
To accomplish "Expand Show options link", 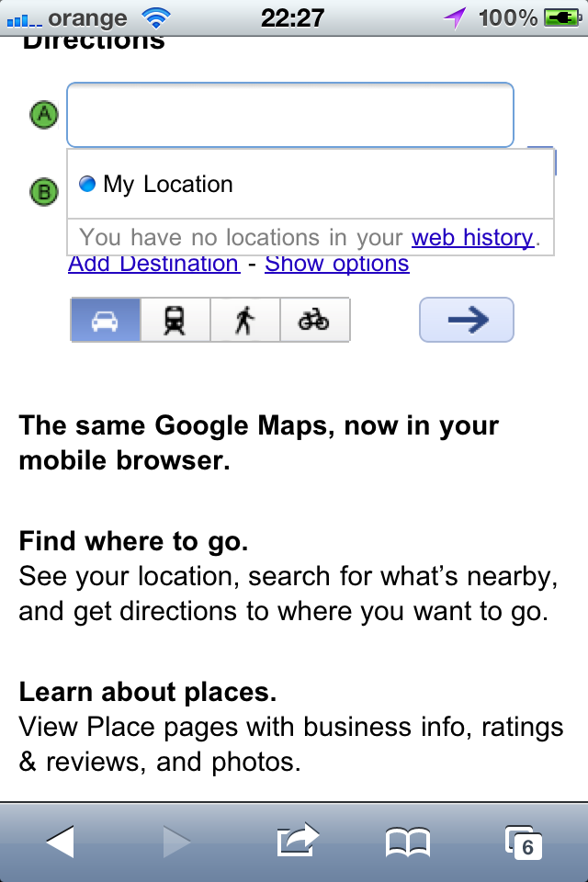I will click(337, 265).
